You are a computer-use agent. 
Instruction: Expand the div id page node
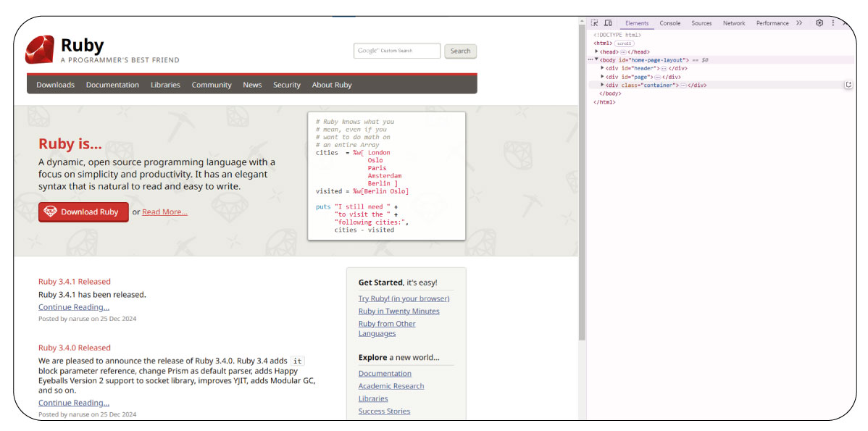coord(603,76)
